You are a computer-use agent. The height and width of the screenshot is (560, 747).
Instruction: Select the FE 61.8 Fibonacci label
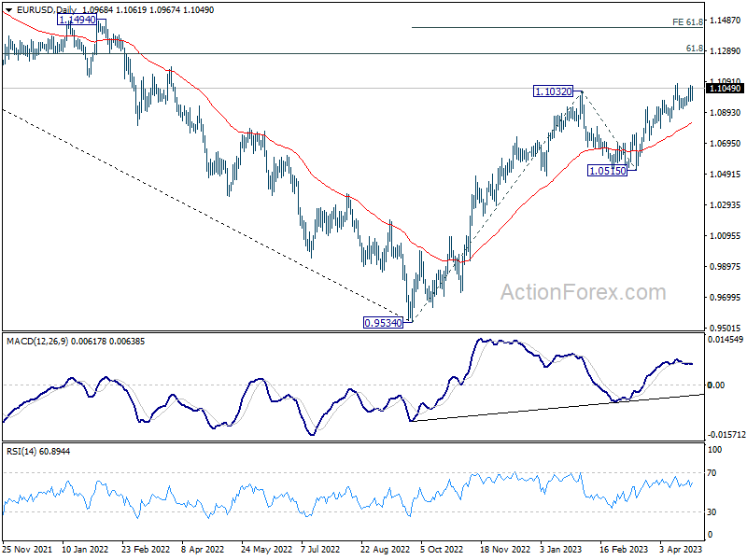(687, 21)
